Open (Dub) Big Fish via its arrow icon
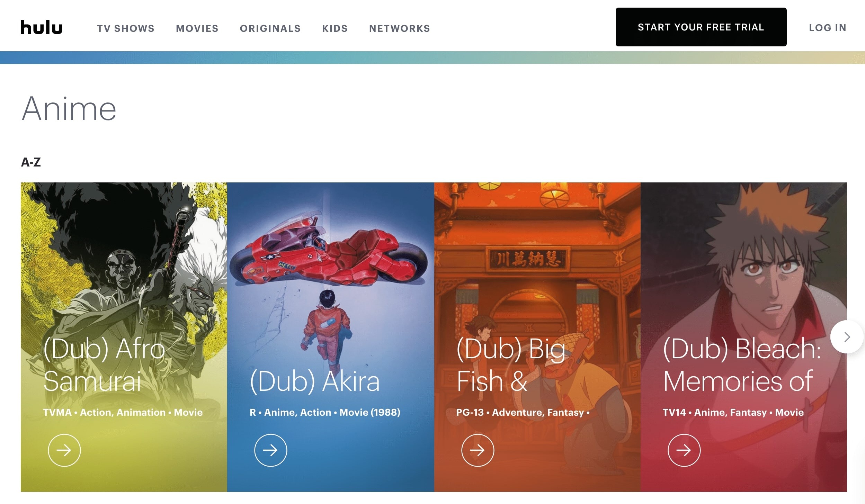 click(478, 450)
